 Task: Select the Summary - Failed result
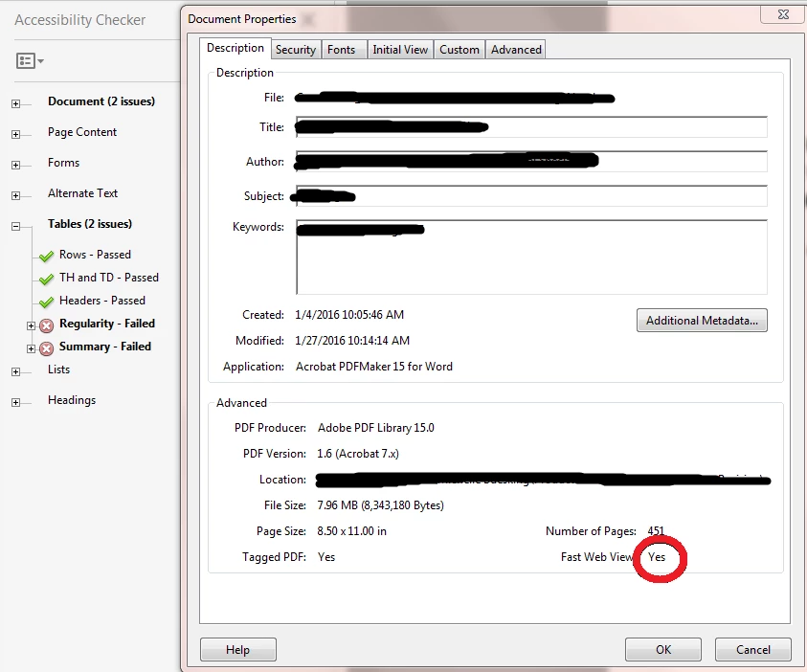[105, 347]
